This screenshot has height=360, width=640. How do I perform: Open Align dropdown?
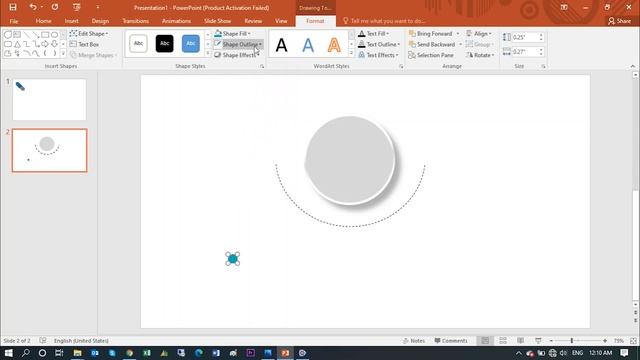(x=479, y=33)
